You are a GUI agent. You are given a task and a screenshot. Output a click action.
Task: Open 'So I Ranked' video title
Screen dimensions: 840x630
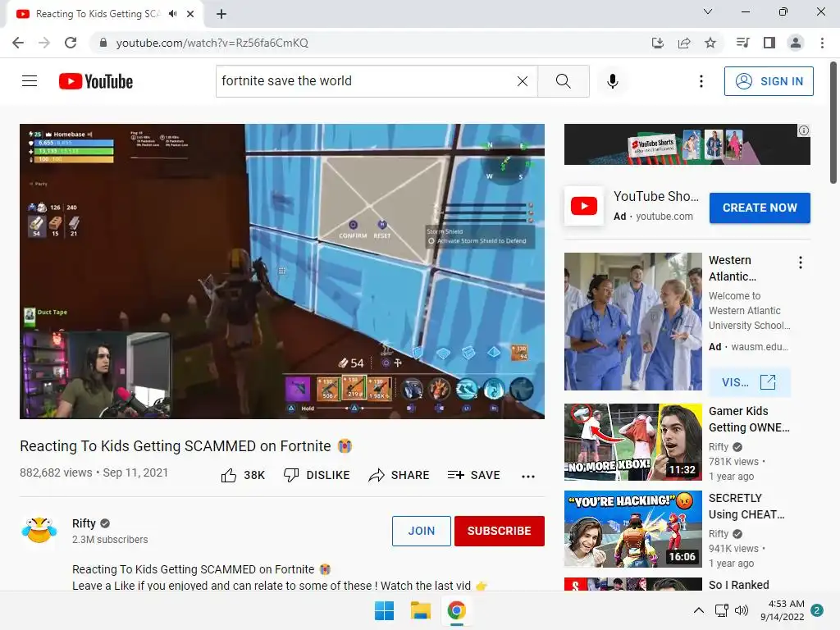coord(739,584)
